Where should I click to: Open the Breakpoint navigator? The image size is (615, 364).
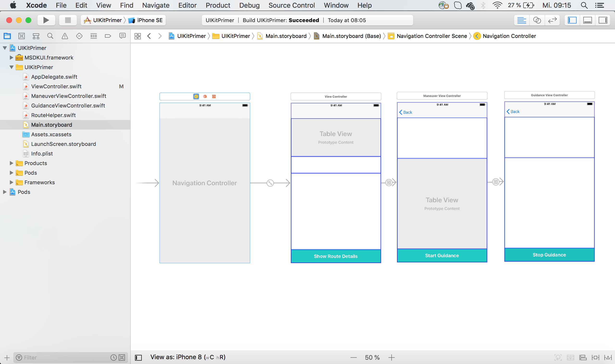[108, 36]
